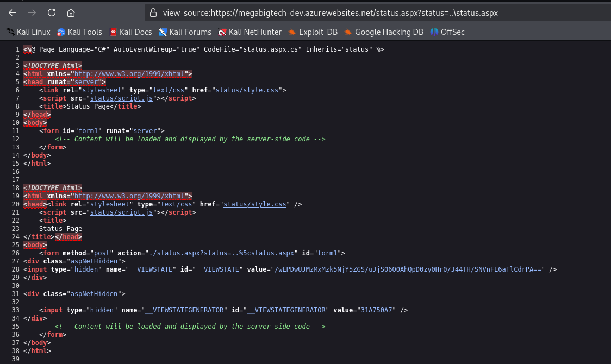Click the 31A750A7 generator value
611x364 pixels.
click(376, 310)
